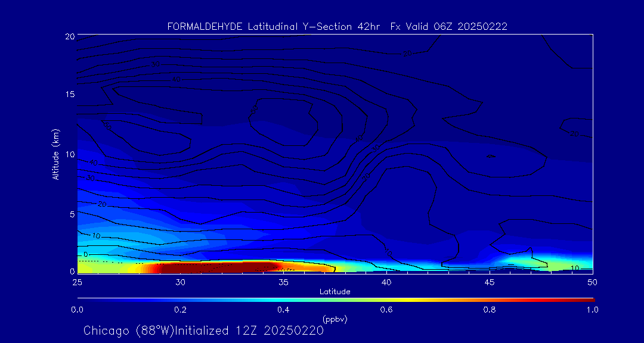This screenshot has width=644, height=343.
Task: Click the 'Latitude' x-axis label
Action: point(335,292)
